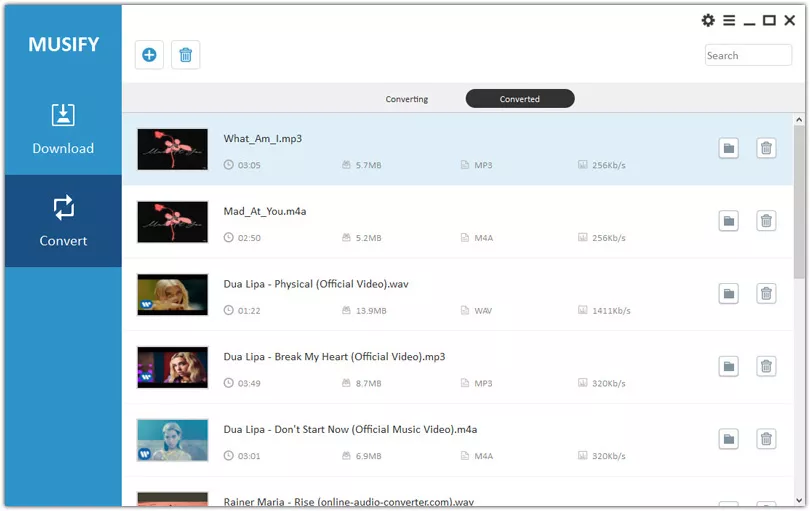810x511 pixels.
Task: Click the scrollbar down arrow
Action: pos(799,500)
